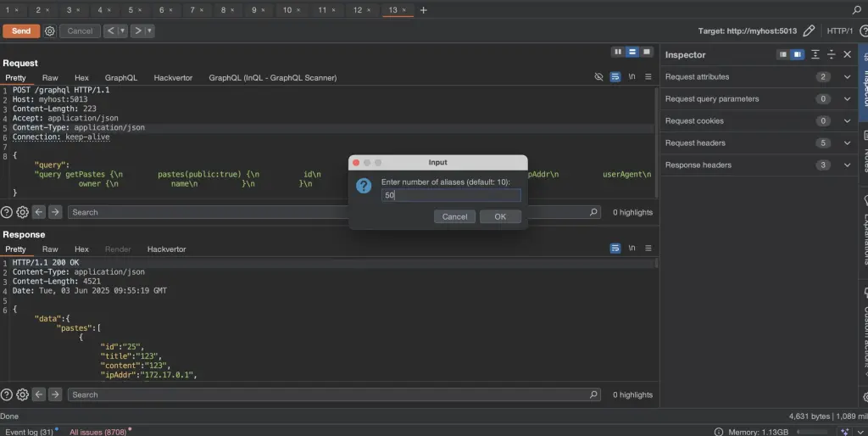Click OK in the Input dialog
The height and width of the screenshot is (436, 868).
(500, 216)
